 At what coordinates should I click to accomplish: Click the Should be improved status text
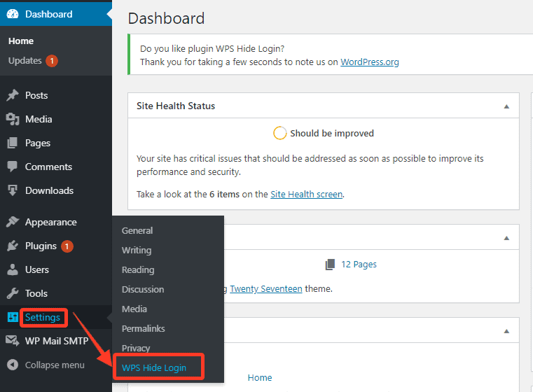click(332, 134)
